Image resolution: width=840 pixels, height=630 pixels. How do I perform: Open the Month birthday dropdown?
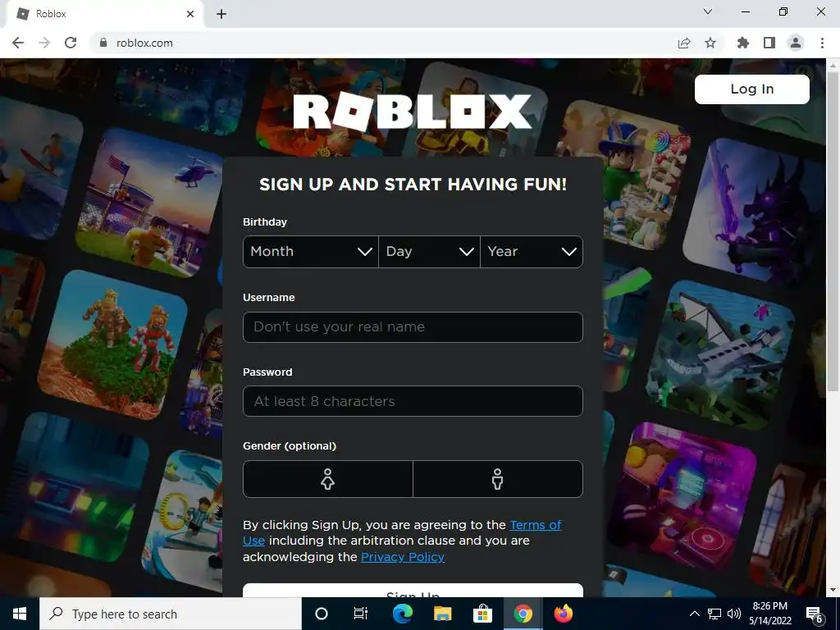[x=310, y=252]
